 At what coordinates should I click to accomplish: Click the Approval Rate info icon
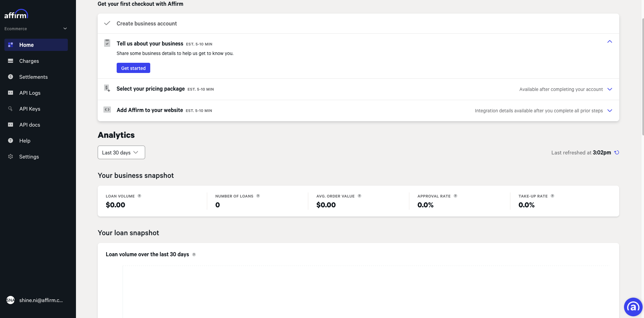455,196
